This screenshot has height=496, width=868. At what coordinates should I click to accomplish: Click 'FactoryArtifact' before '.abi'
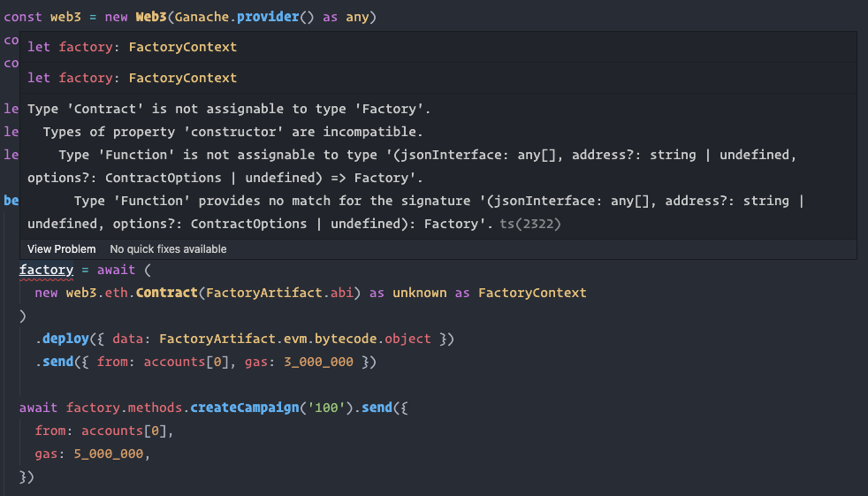click(x=264, y=293)
